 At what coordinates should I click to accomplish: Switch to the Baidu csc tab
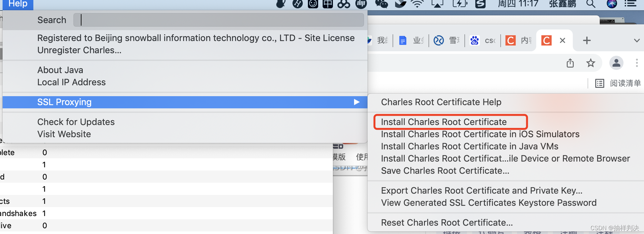(x=483, y=40)
